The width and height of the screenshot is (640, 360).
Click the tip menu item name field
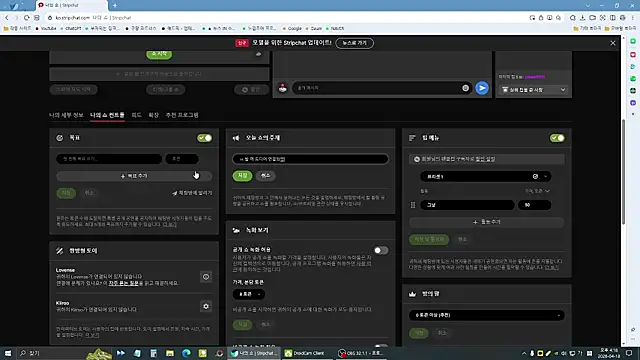coord(467,205)
